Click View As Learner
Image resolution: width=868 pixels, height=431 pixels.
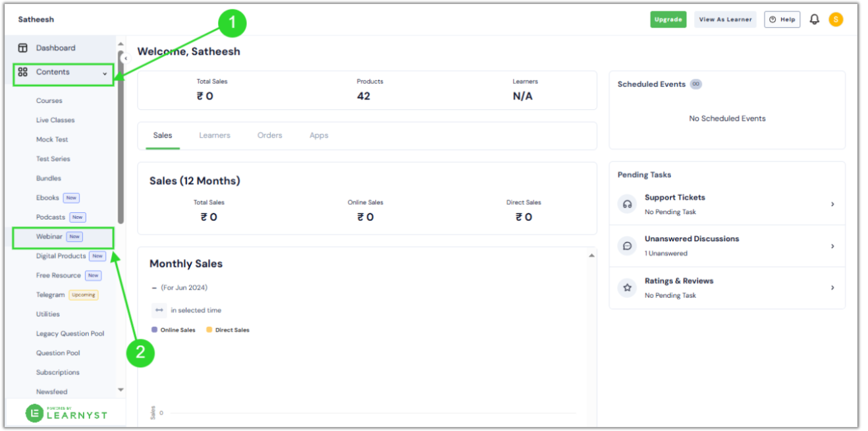pos(724,19)
